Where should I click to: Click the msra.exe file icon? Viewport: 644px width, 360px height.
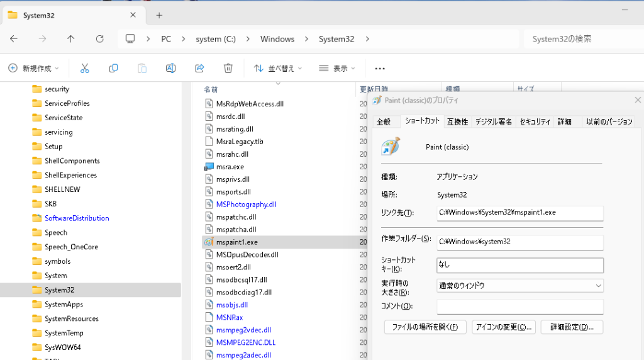209,166
